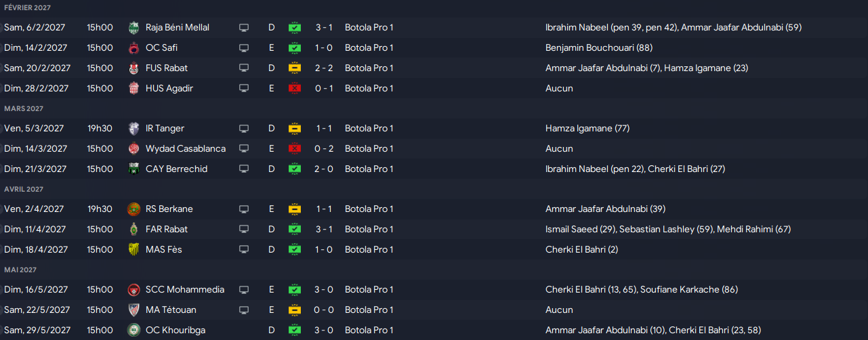Image resolution: width=868 pixels, height=340 pixels.
Task: Open the 0 - 2 Wydad Casablanca result
Action: point(323,149)
